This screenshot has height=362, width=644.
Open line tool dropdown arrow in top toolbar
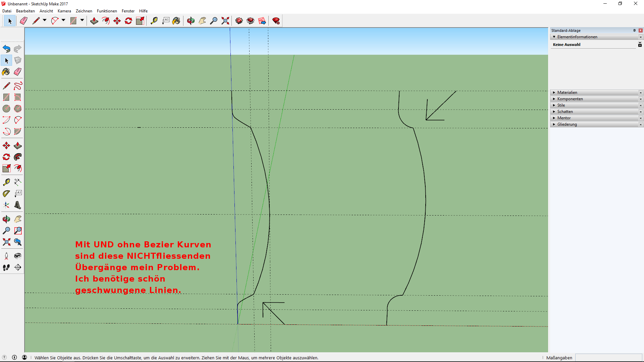(44, 20)
